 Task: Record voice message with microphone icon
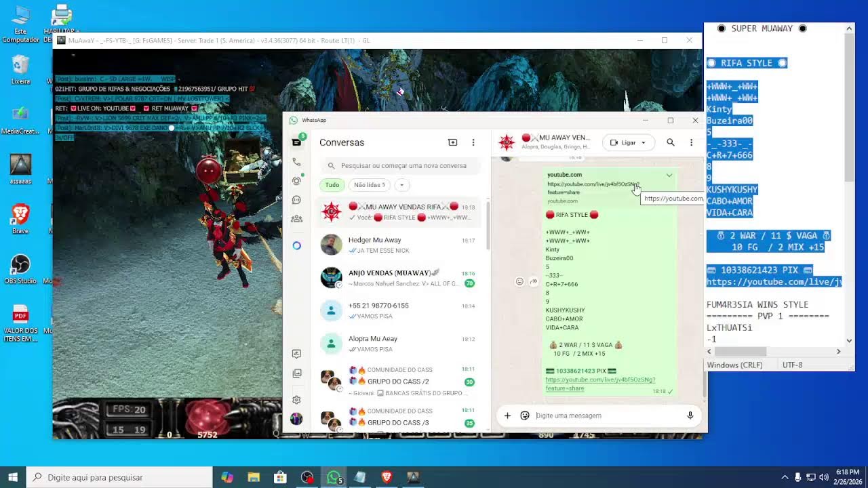[690, 415]
